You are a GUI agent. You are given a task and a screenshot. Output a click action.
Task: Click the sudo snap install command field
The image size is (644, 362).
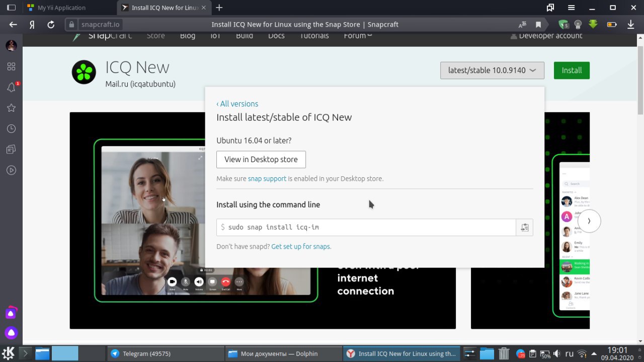tap(366, 227)
